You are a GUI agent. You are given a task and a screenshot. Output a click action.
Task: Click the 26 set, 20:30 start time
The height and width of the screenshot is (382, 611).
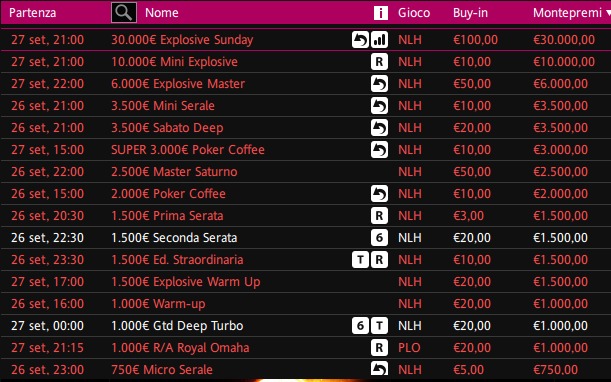47,216
